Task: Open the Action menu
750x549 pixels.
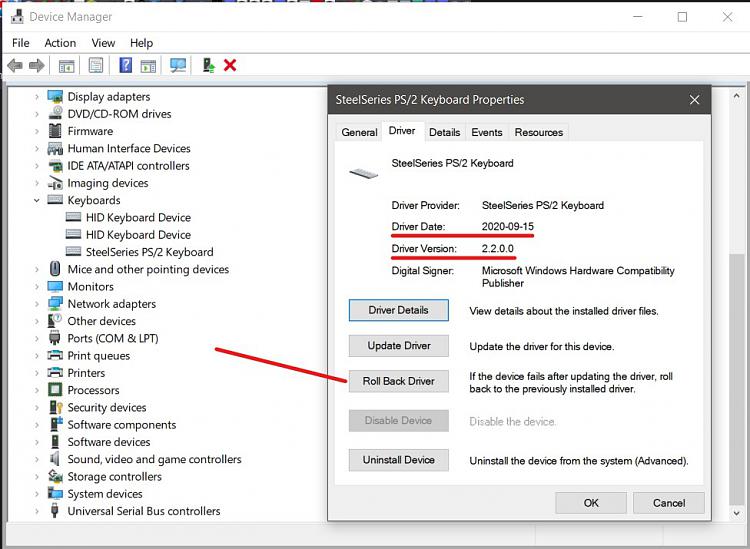Action: click(x=60, y=43)
